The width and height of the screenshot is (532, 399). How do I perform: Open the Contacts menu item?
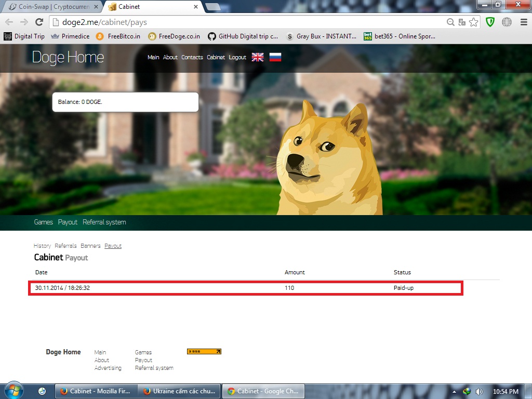(x=192, y=57)
